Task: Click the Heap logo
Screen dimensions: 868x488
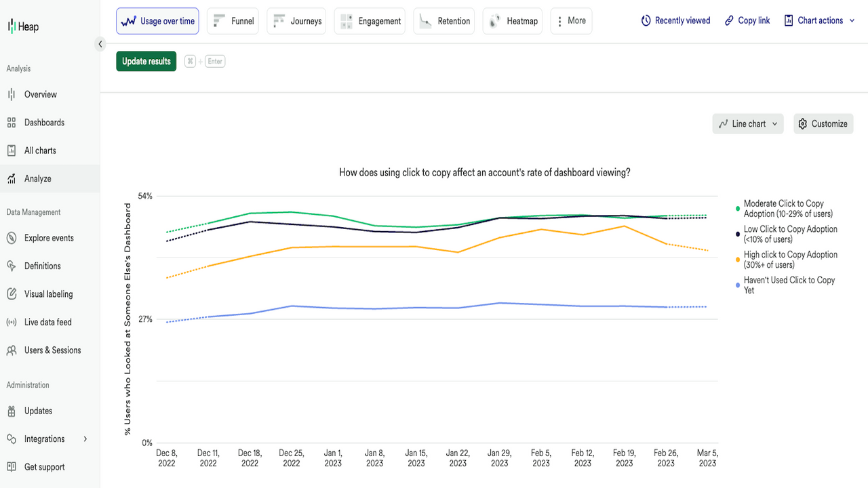Action: (x=23, y=26)
